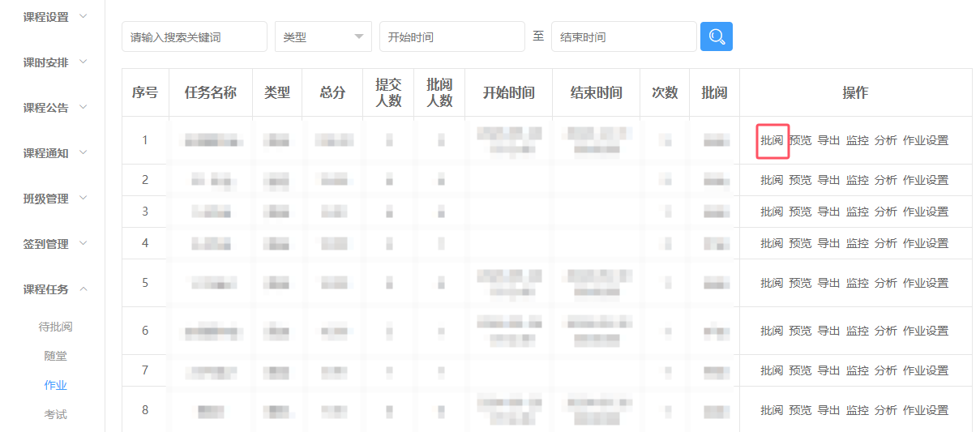Click 监控 for task row 5
Image resolution: width=980 pixels, height=432 pixels.
[x=857, y=283]
